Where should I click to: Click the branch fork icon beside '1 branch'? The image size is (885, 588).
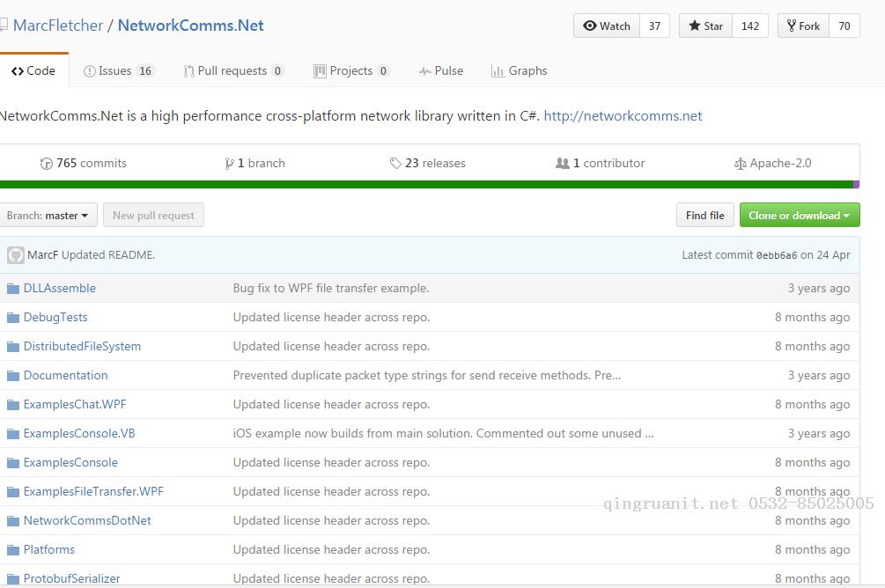coord(229,164)
